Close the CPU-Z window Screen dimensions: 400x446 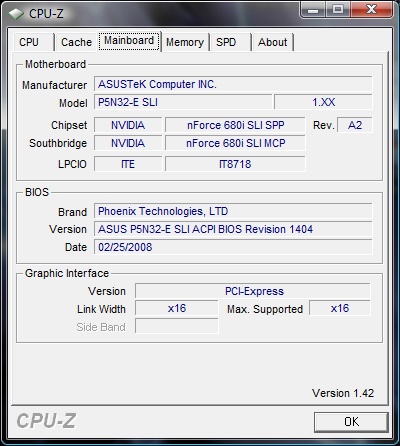[x=371, y=9]
